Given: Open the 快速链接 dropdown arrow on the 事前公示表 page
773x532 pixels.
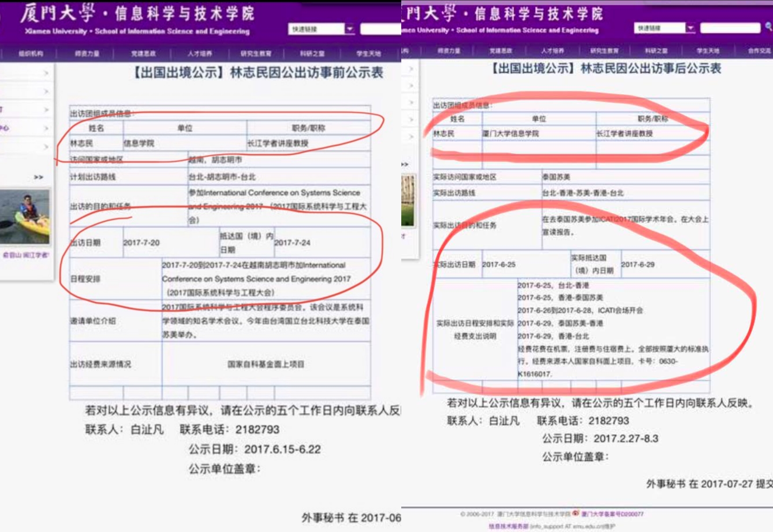Looking at the screenshot, I should pos(350,29).
